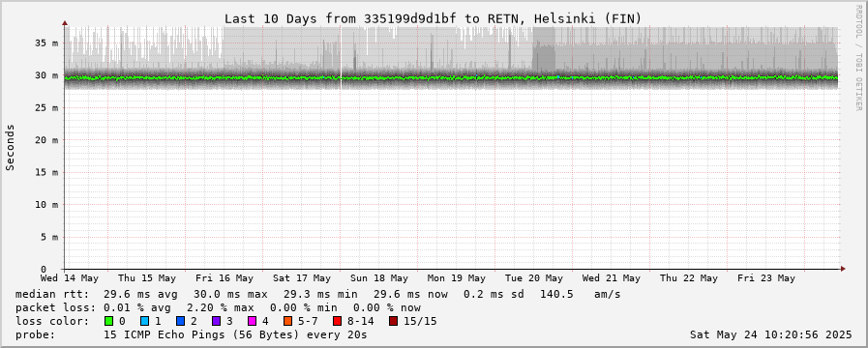
Task: Click the median rtt statistics line
Action: (317, 294)
